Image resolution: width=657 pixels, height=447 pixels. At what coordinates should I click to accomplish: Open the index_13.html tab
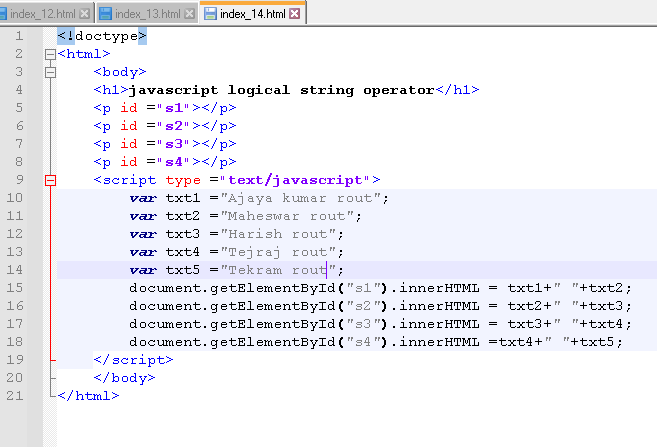pos(147,14)
